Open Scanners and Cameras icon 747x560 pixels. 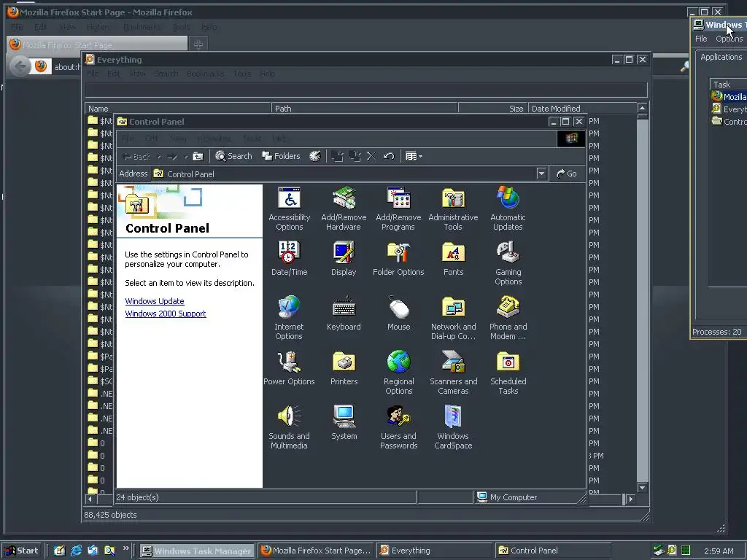pyautogui.click(x=453, y=373)
